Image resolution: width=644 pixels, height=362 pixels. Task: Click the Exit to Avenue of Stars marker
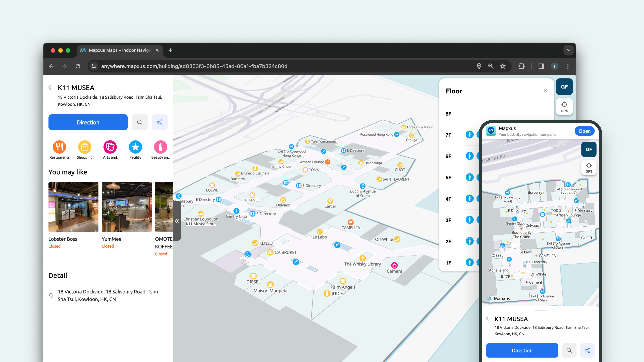[x=362, y=186]
